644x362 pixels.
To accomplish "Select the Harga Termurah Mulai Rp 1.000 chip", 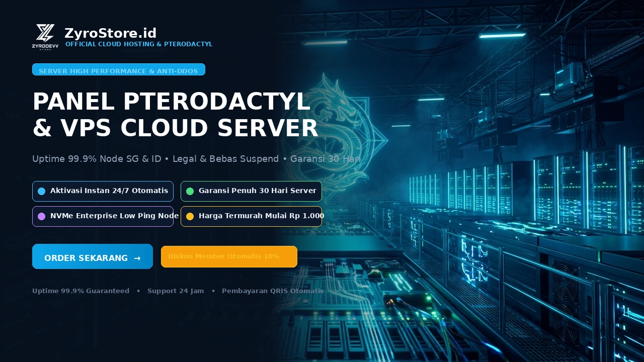I will (x=251, y=216).
